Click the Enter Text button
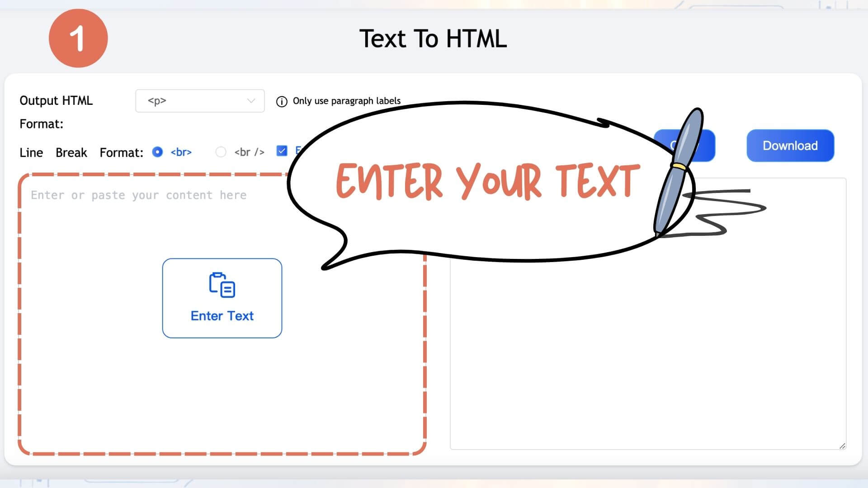868x488 pixels. (x=221, y=298)
